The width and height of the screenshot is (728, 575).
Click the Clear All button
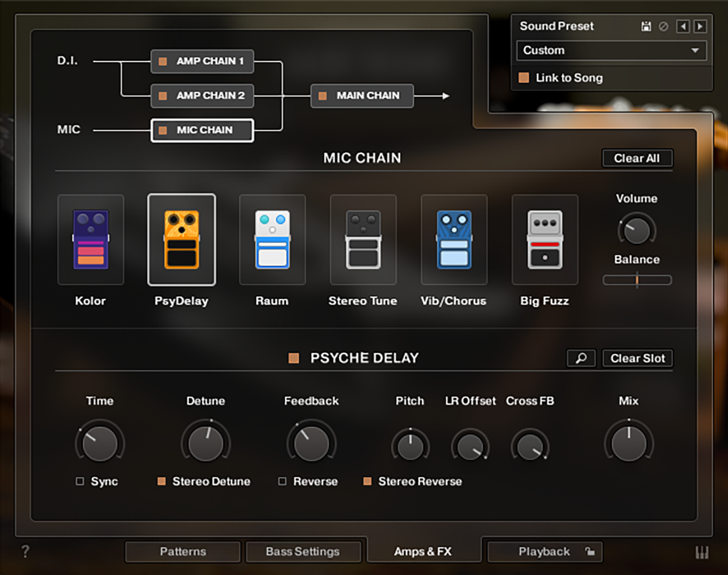click(637, 158)
